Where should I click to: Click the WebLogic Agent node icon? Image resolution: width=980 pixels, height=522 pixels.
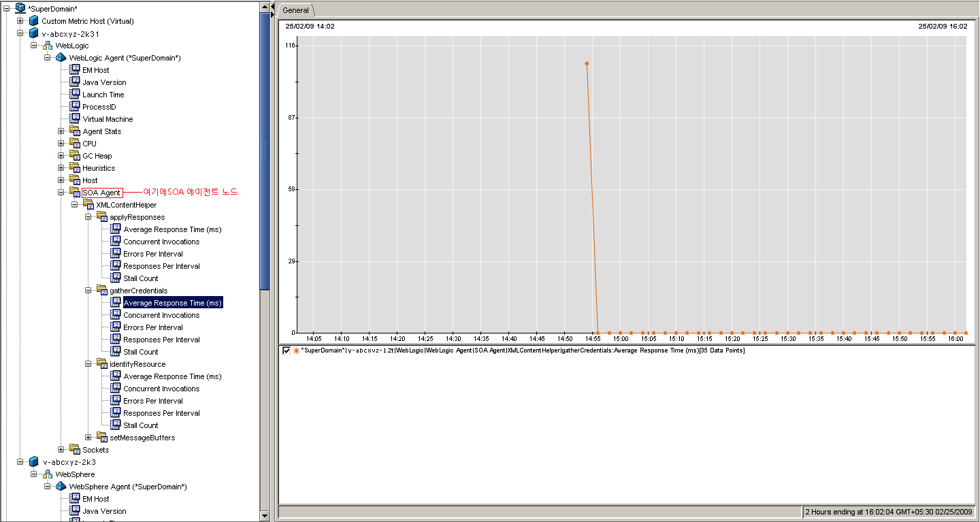pyautogui.click(x=61, y=58)
